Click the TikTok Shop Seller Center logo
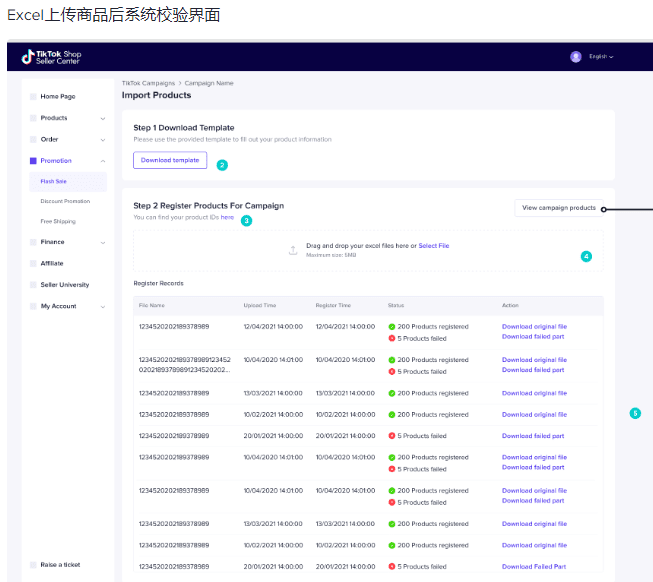The width and height of the screenshot is (653, 582). pos(51,57)
